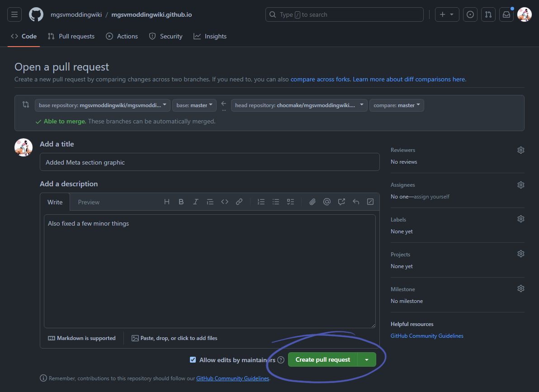Apply bold formatting in the description toolbar

(181, 202)
